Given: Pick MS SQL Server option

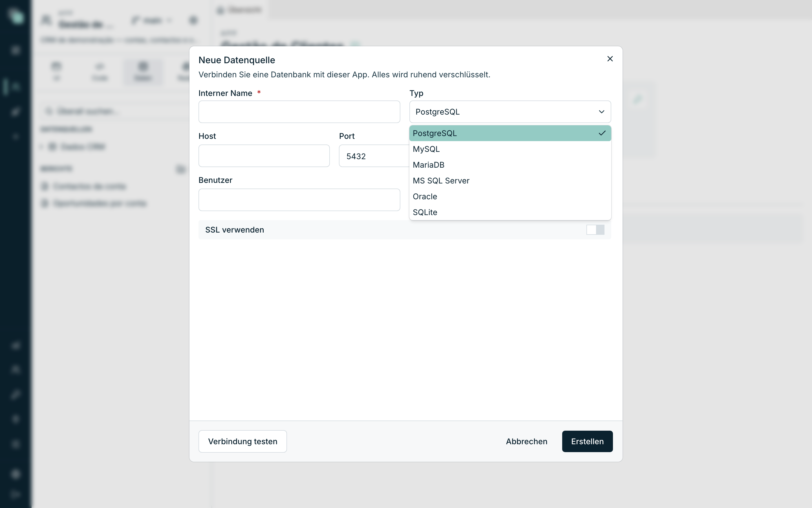Looking at the screenshot, I should 510,180.
